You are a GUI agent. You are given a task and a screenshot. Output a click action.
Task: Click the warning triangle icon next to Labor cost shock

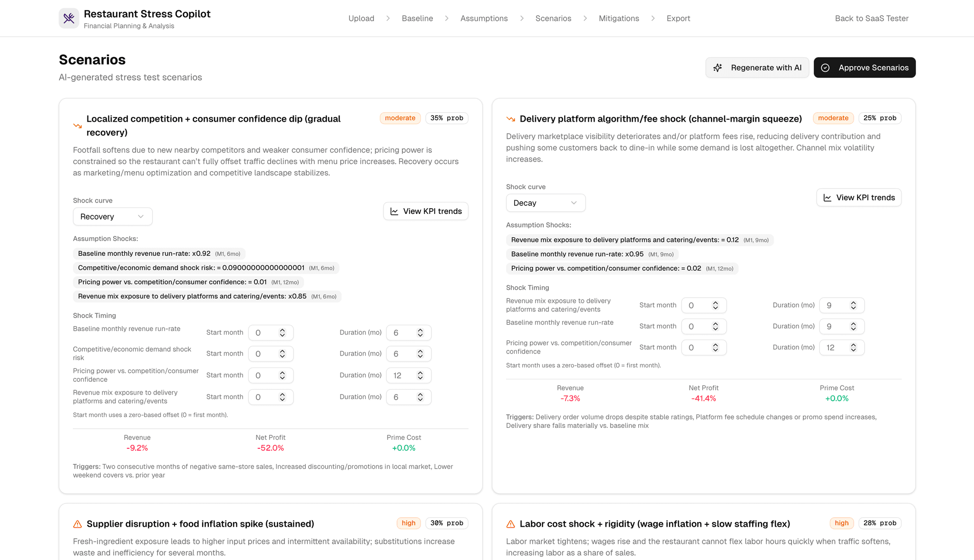[x=511, y=524]
